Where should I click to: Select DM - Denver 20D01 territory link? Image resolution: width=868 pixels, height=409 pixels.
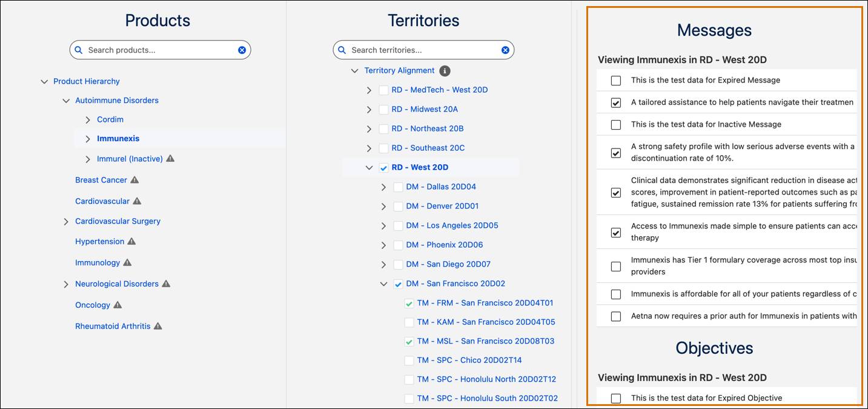pyautogui.click(x=442, y=206)
